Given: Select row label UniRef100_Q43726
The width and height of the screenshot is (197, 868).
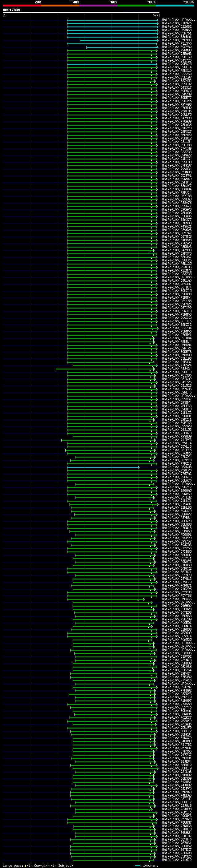Looking at the screenshot, I should [x=177, y=382].
